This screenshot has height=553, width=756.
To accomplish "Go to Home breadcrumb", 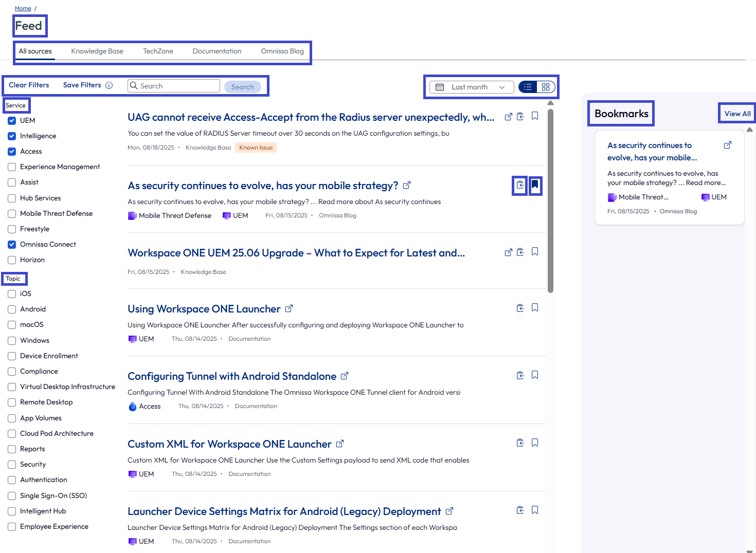I will point(23,8).
